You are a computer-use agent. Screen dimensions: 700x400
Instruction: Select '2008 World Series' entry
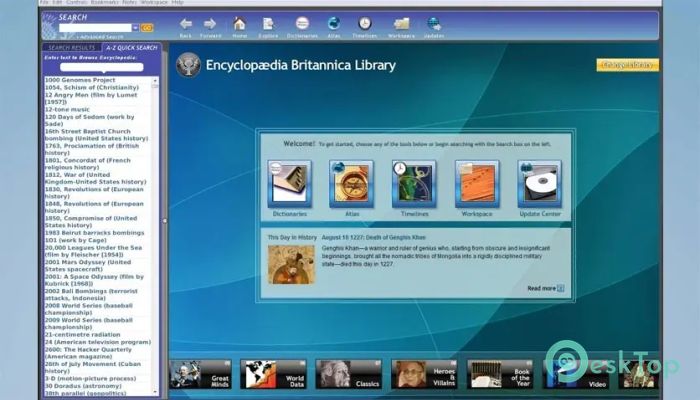coord(89,309)
